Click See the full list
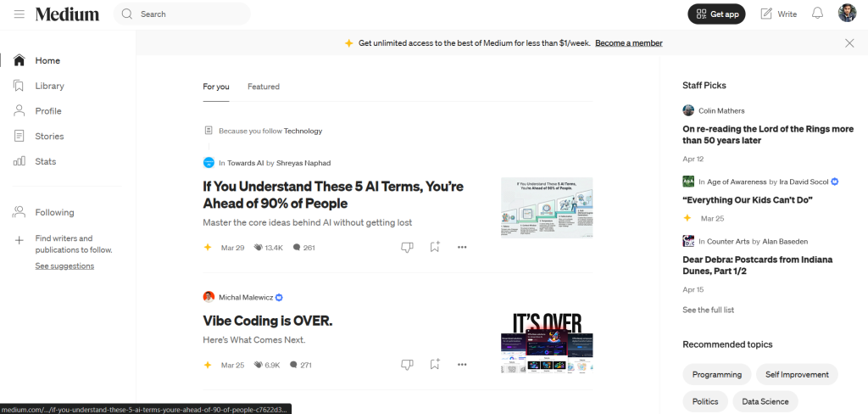 pyautogui.click(x=708, y=310)
